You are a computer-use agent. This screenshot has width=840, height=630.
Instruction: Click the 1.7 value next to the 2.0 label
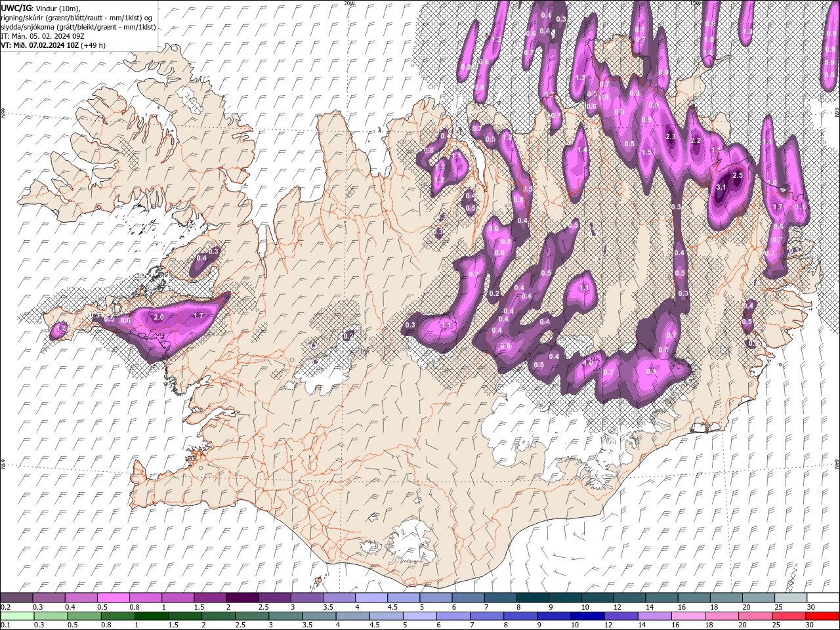[199, 316]
